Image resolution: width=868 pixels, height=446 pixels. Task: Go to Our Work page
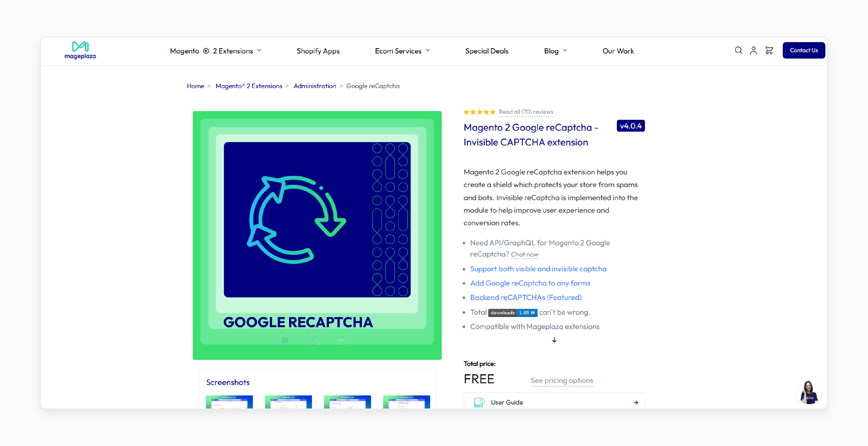pyautogui.click(x=618, y=51)
